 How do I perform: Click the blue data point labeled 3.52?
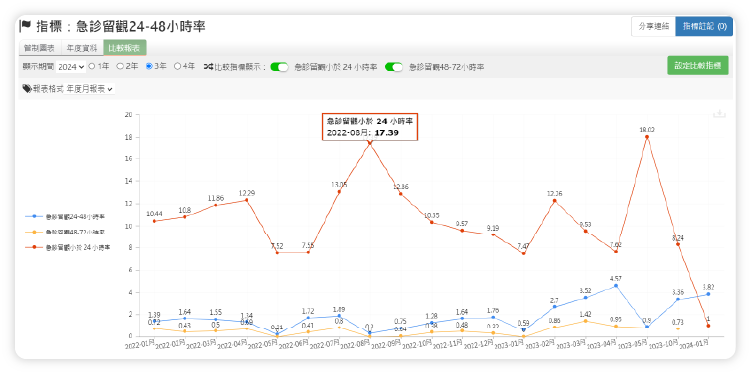585,298
